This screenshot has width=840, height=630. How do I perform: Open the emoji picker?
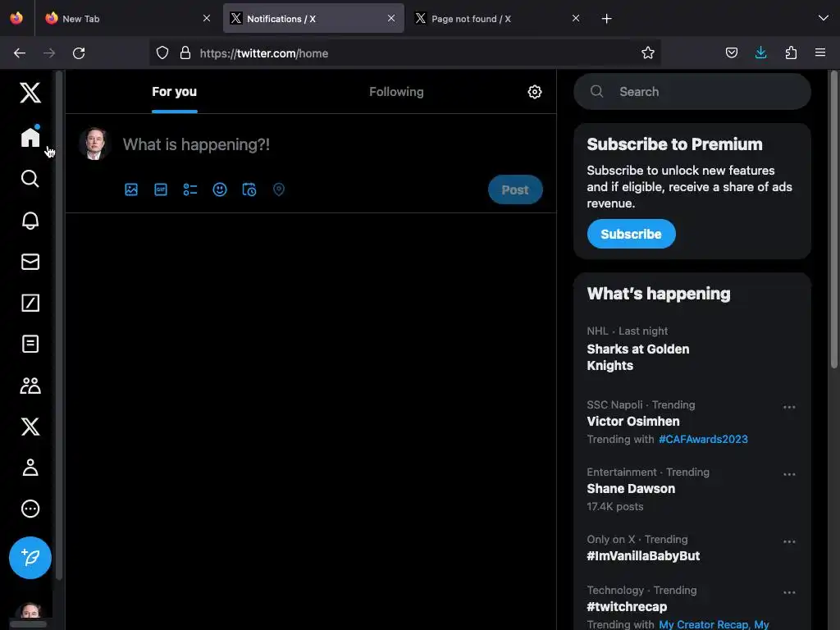(220, 189)
